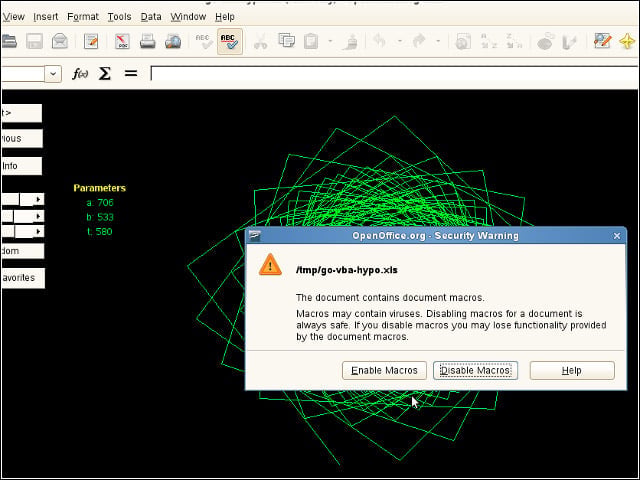
Task: Open the Name Box dropdown arrow
Action: pyautogui.click(x=53, y=74)
